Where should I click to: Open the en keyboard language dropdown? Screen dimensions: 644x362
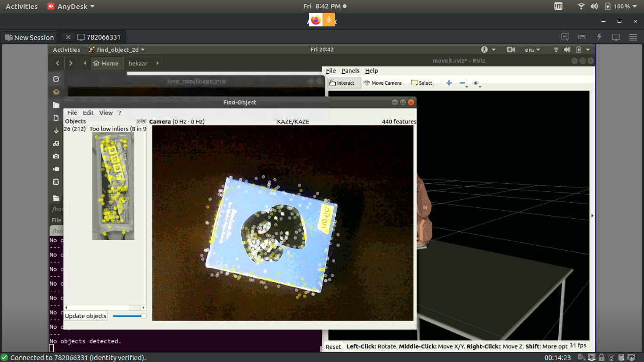532,49
